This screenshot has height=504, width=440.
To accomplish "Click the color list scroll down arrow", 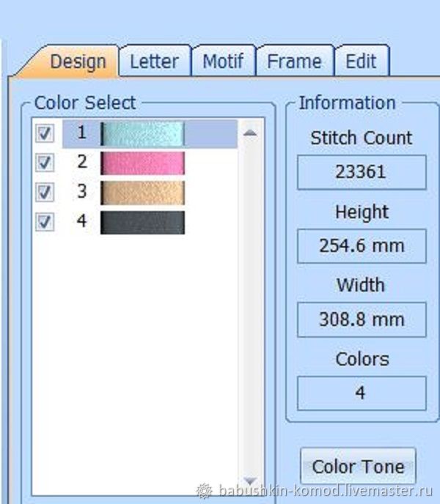I will pos(250,481).
